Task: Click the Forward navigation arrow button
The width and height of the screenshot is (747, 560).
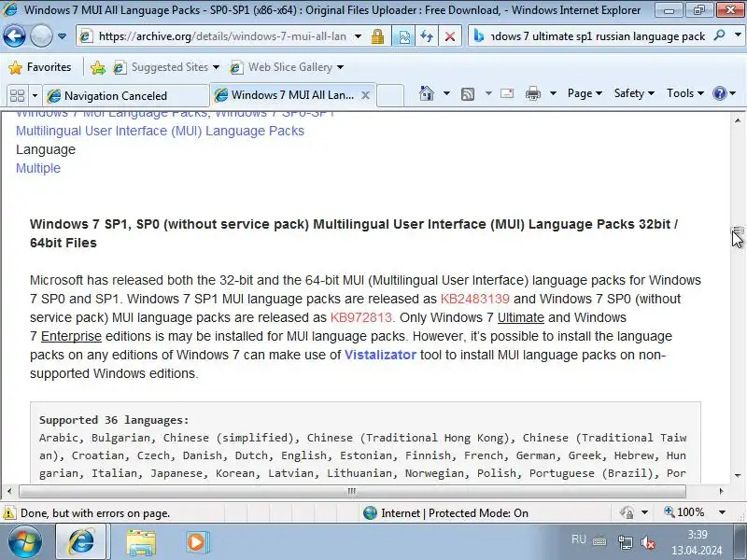Action: tap(41, 36)
